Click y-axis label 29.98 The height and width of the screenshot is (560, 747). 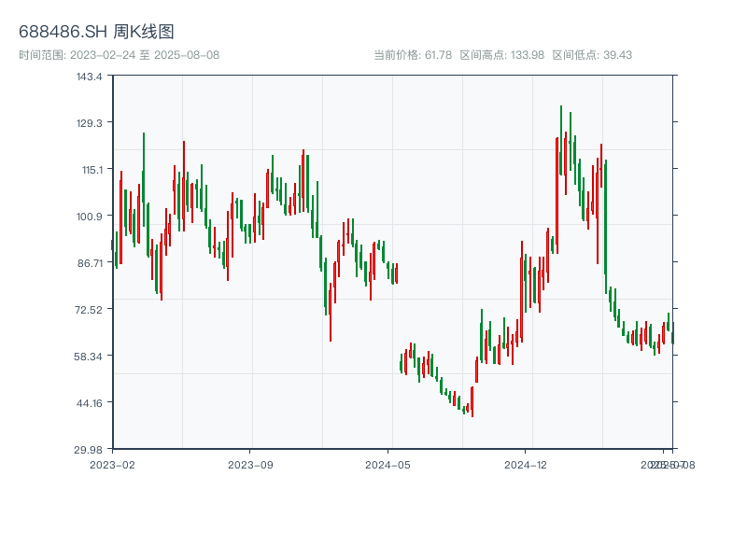[88, 450]
